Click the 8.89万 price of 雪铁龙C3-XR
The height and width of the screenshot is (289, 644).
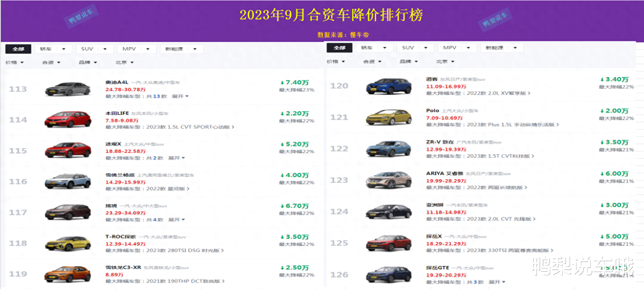click(114, 275)
